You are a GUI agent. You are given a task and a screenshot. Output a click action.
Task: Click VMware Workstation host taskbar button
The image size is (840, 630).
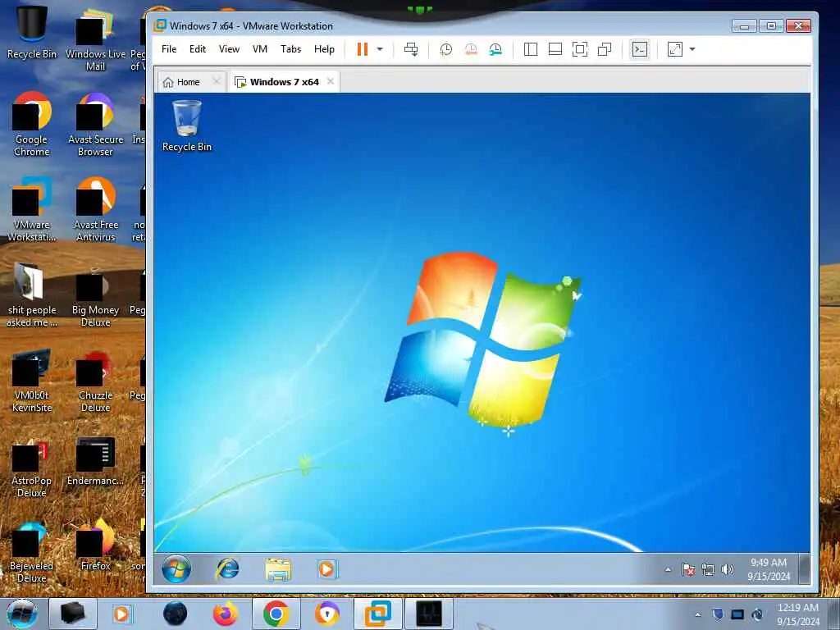[377, 614]
